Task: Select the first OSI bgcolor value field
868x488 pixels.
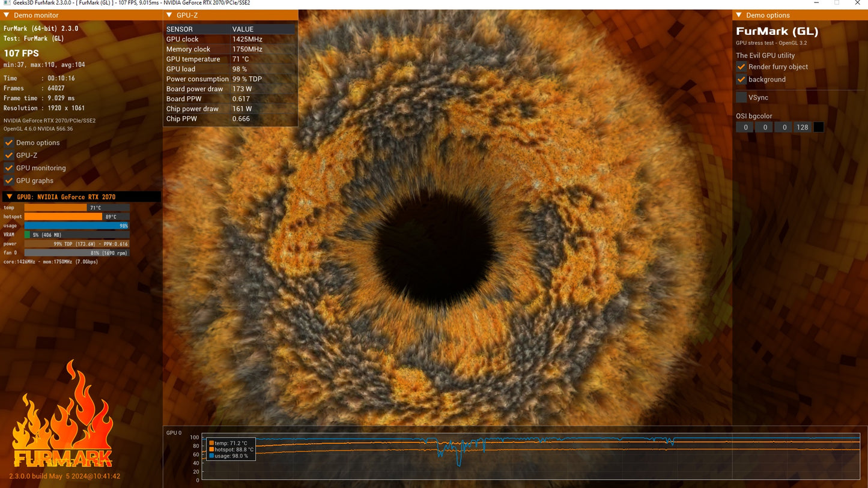Action: 745,127
